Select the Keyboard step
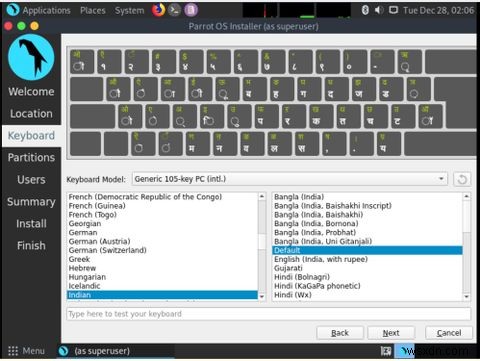 pyautogui.click(x=31, y=136)
